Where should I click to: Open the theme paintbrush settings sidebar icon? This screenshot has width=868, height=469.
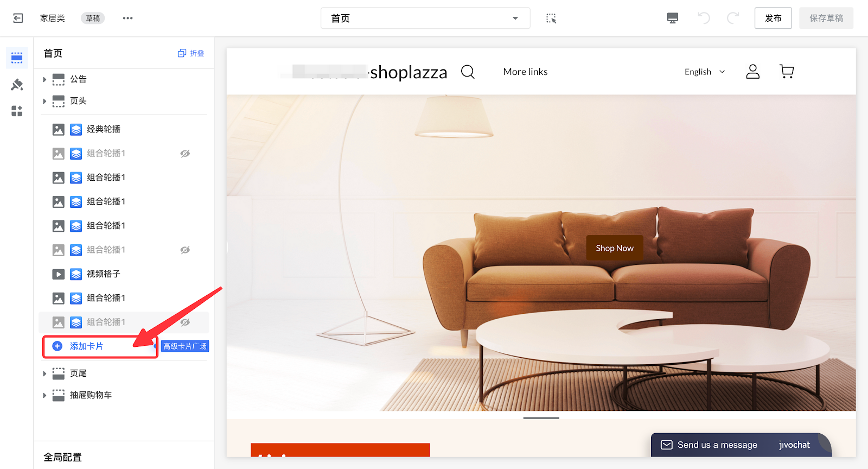tap(17, 85)
